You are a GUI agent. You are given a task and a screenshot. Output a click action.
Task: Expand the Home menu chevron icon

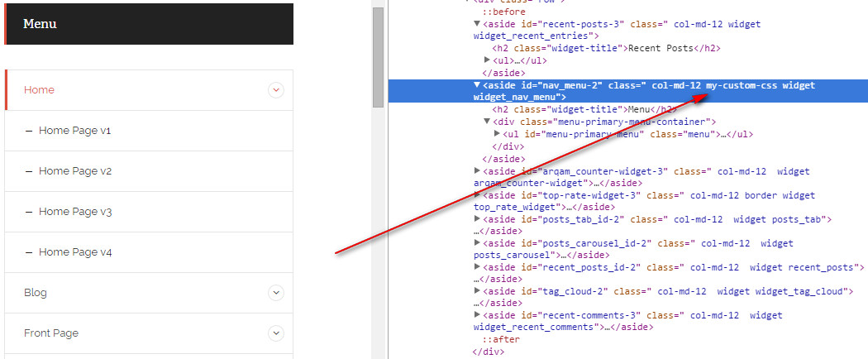(276, 90)
